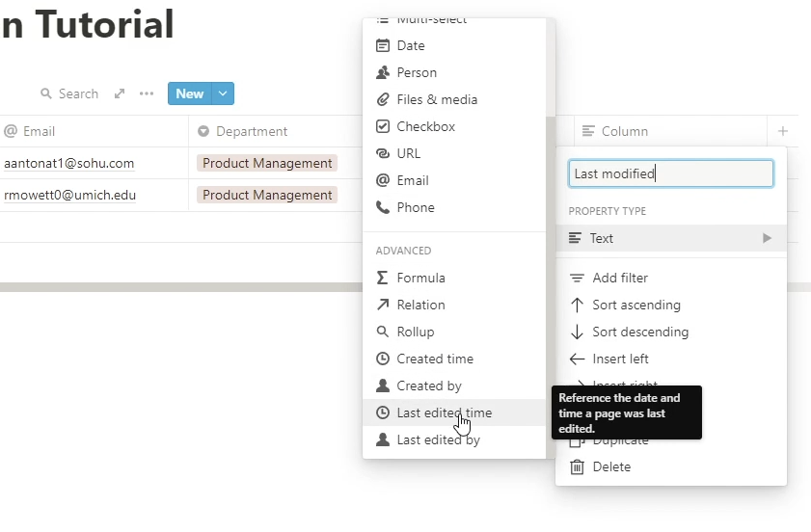Select Files & media property type
Screen dimensions: 811x532
[454, 99]
